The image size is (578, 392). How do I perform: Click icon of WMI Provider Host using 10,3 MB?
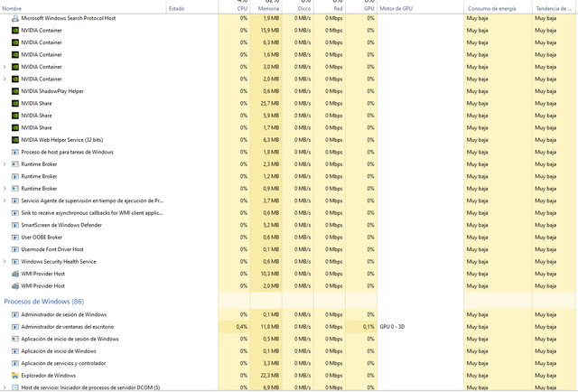(x=15, y=274)
